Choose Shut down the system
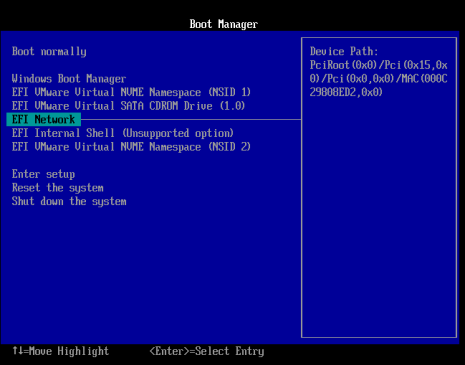The width and height of the screenshot is (465, 365). point(69,201)
